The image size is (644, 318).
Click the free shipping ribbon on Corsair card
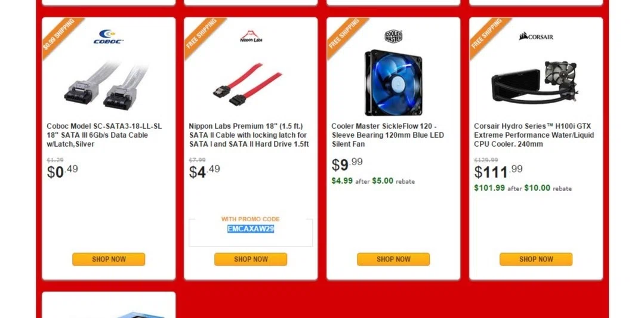pos(487,35)
